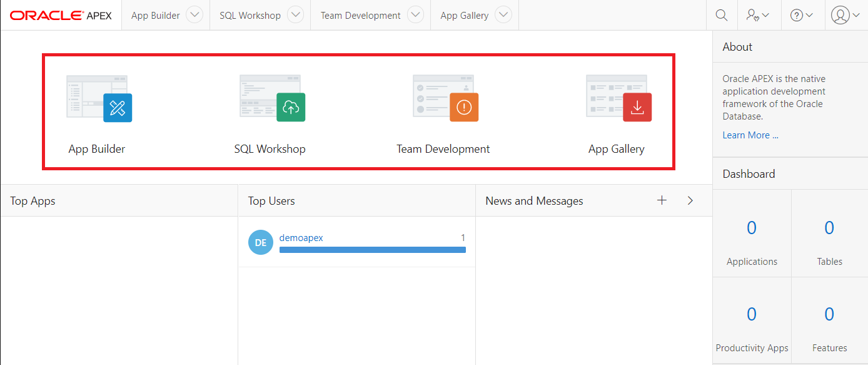Open the Team Development alert icon

click(x=463, y=108)
